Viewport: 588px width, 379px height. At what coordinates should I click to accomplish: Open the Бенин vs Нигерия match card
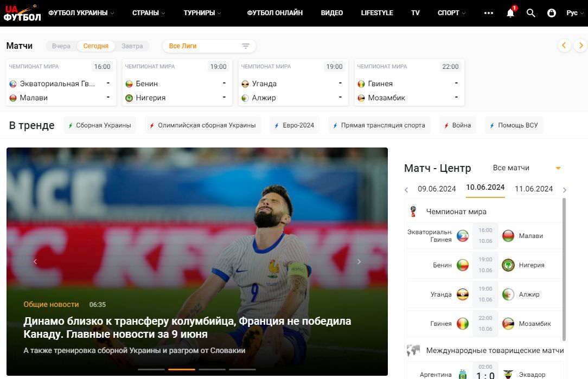pyautogui.click(x=177, y=82)
